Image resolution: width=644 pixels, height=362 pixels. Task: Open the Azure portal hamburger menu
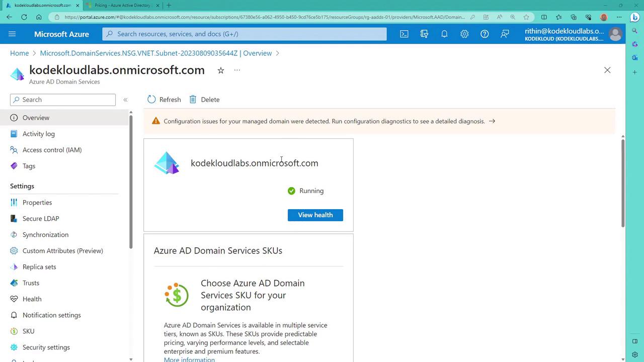(12, 34)
